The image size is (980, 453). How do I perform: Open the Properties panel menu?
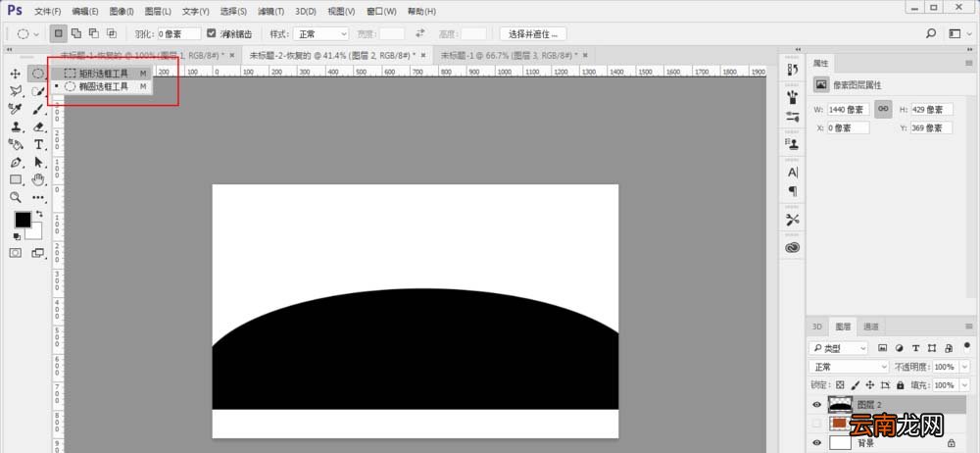coord(969,63)
